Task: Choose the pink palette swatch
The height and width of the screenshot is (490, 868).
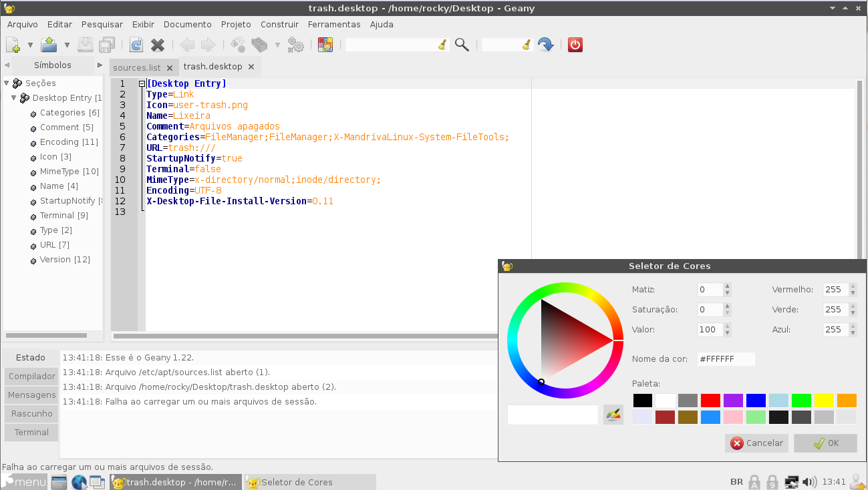Action: click(x=734, y=417)
